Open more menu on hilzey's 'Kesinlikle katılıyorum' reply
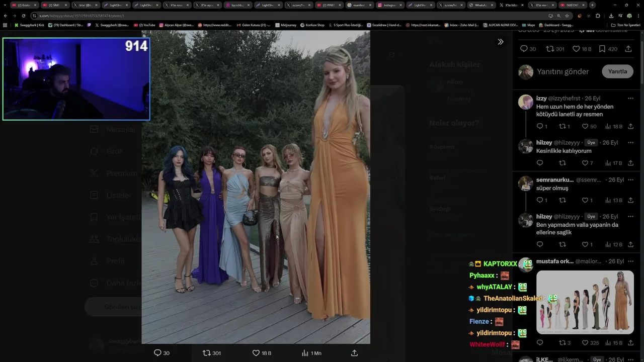The image size is (644, 362). (x=630, y=143)
